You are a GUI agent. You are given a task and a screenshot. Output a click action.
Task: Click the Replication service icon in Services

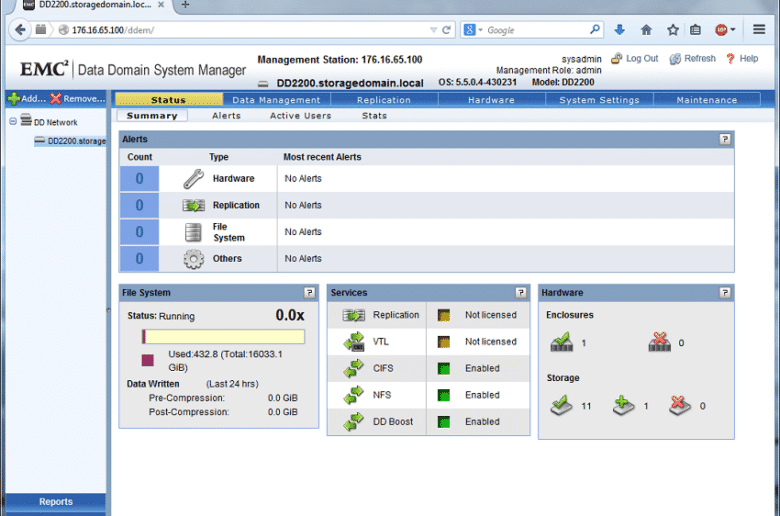coord(354,315)
